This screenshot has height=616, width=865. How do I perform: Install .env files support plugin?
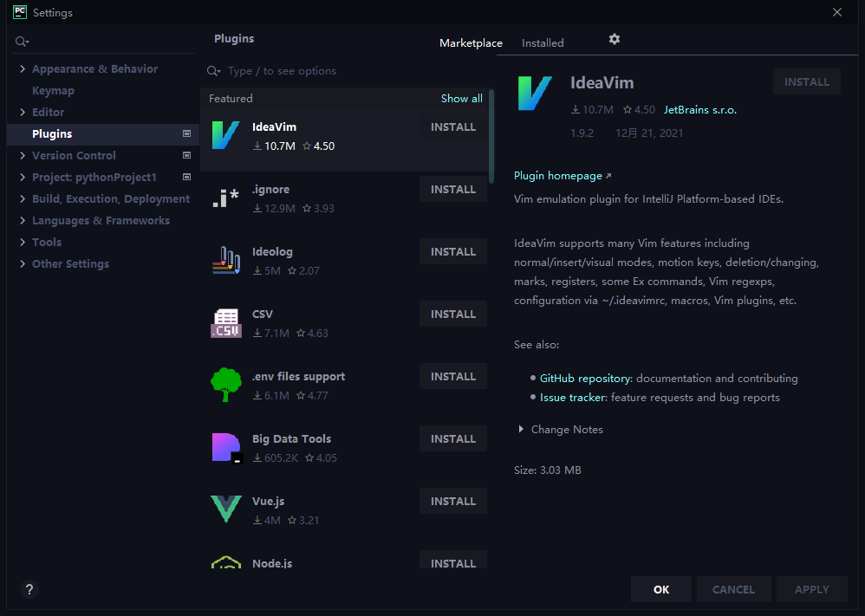(453, 376)
